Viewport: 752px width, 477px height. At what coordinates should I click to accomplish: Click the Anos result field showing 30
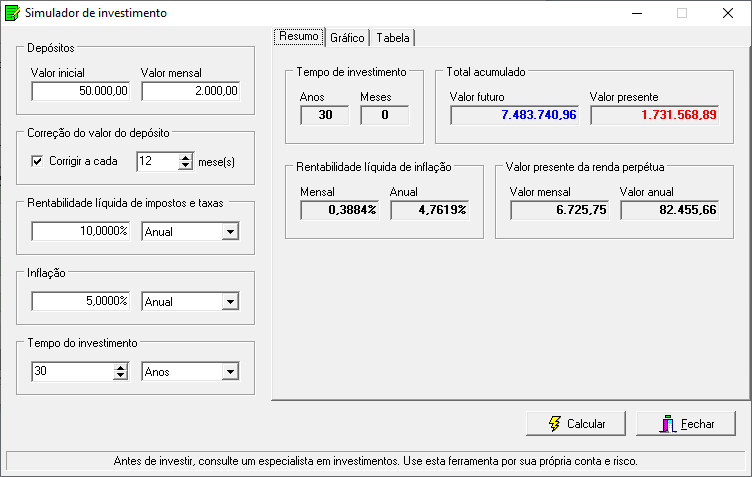[325, 115]
